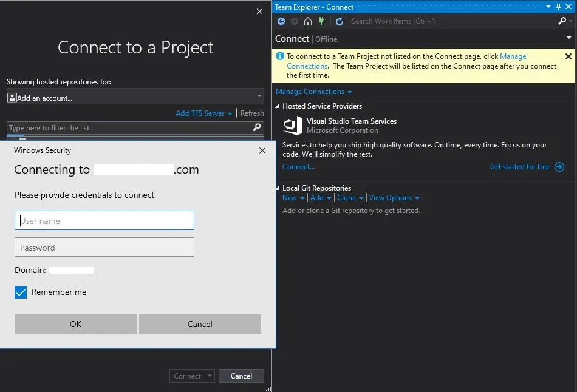
Task: Dismiss the yellow information banner
Action: point(568,56)
